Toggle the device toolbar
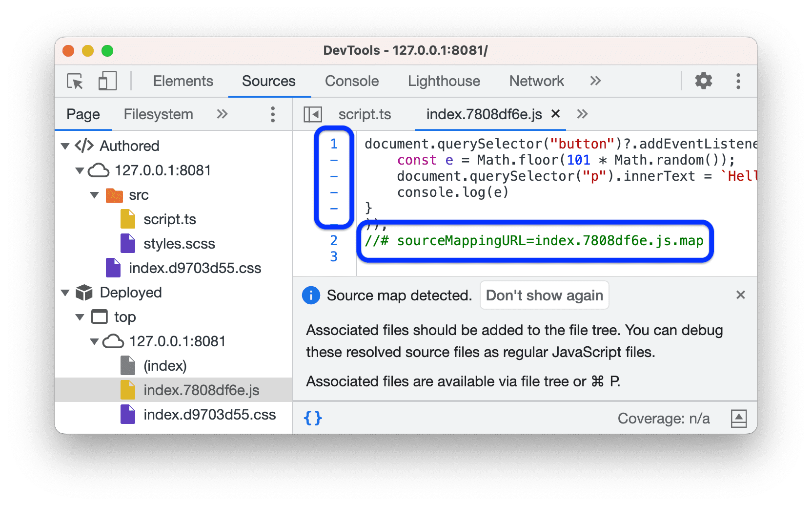812x506 pixels. pyautogui.click(x=107, y=81)
